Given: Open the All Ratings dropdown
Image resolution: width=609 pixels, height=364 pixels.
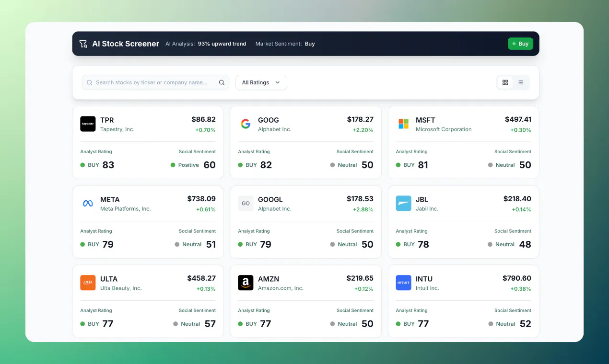Looking at the screenshot, I should click(x=261, y=82).
